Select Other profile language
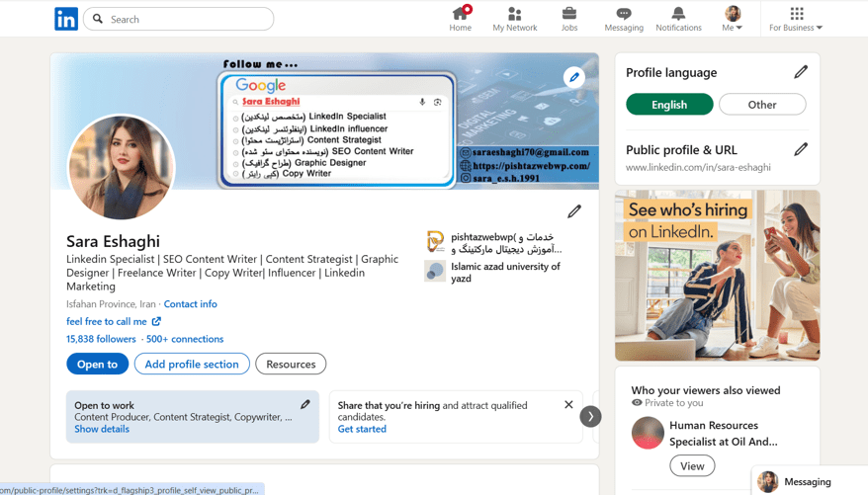The width and height of the screenshot is (868, 495). (762, 105)
